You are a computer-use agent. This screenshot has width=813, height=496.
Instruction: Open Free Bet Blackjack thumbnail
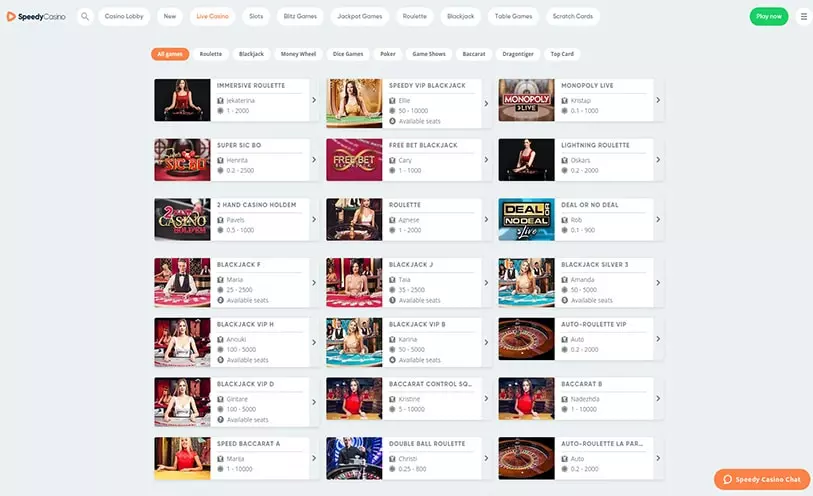(x=354, y=160)
